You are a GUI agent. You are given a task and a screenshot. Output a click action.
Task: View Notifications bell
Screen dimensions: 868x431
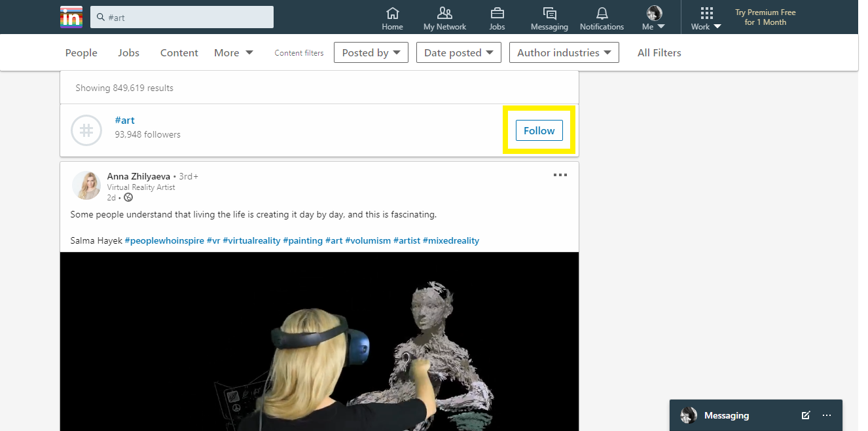(x=602, y=18)
